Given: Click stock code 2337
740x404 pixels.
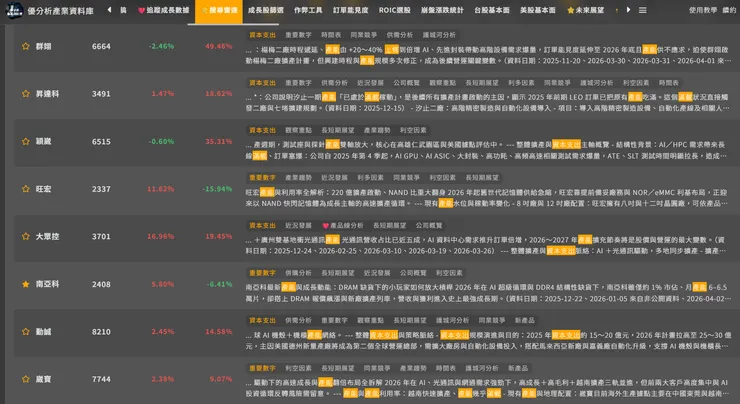Looking at the screenshot, I should 101,189.
